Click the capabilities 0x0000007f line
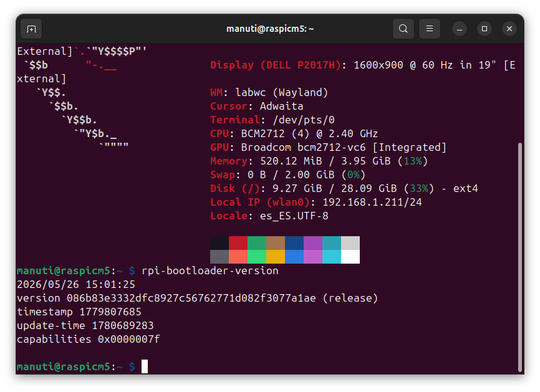The height and width of the screenshot is (392, 540). tap(89, 340)
